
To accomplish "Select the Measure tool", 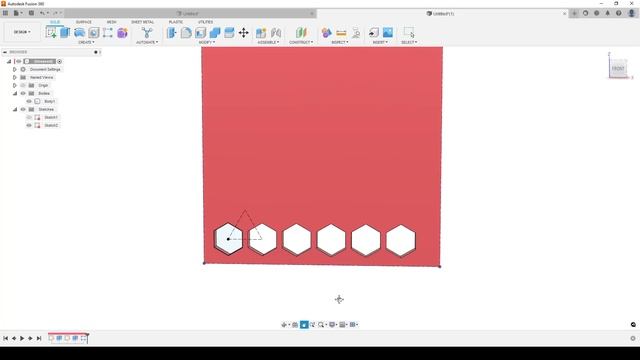I will (x=341, y=33).
